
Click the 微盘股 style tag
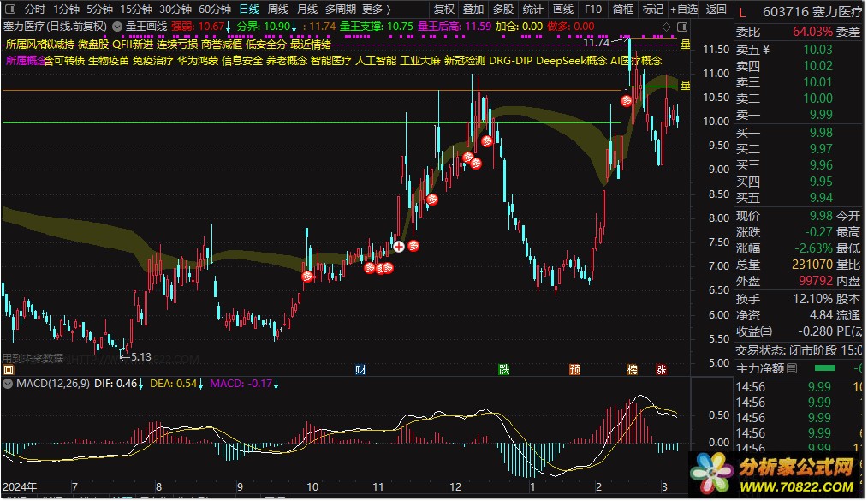[93, 45]
